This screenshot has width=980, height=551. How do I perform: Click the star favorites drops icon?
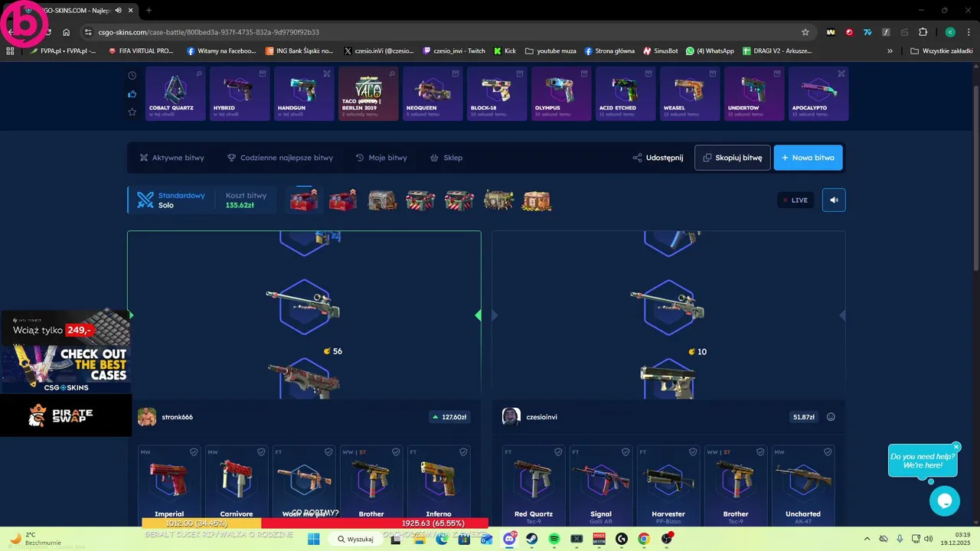click(x=132, y=112)
